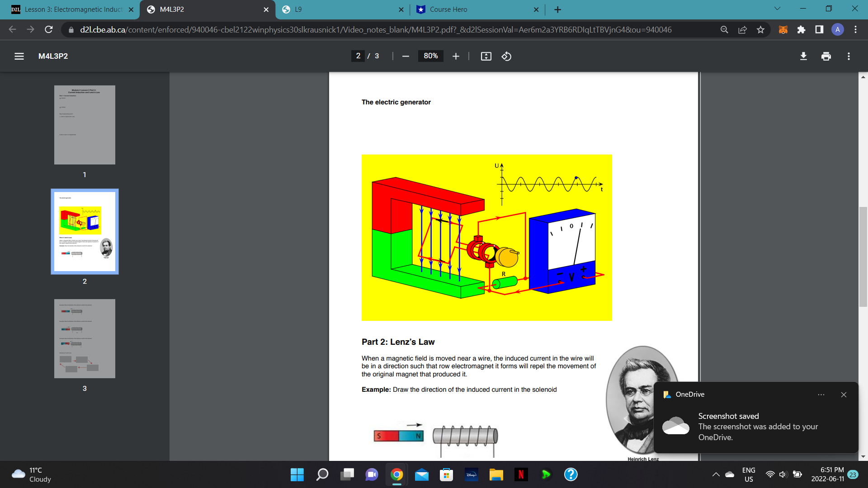Print the PDF document
This screenshot has width=868, height=488.
click(826, 56)
